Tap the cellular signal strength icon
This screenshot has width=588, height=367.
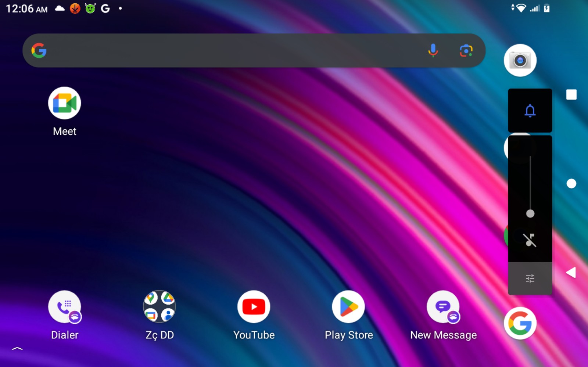[535, 8]
